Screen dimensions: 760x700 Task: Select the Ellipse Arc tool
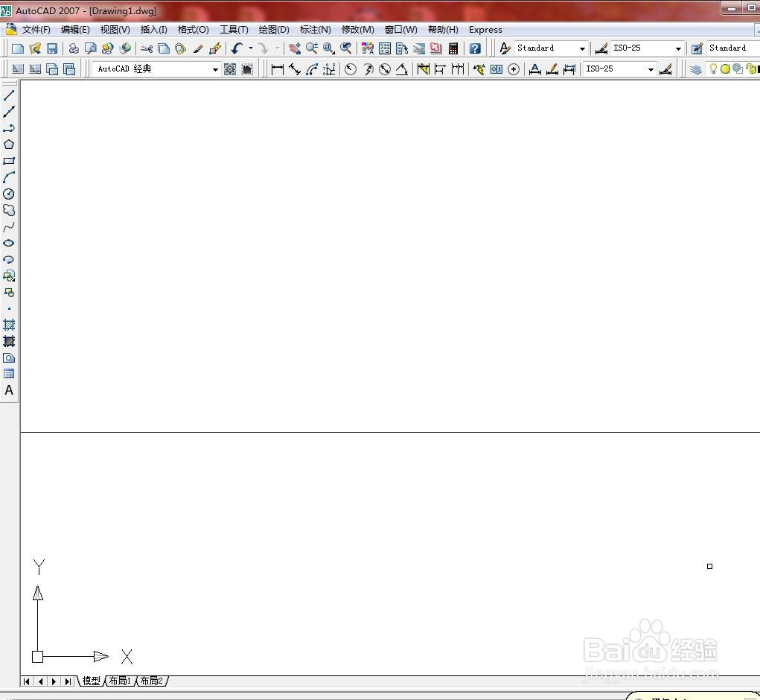(9, 259)
